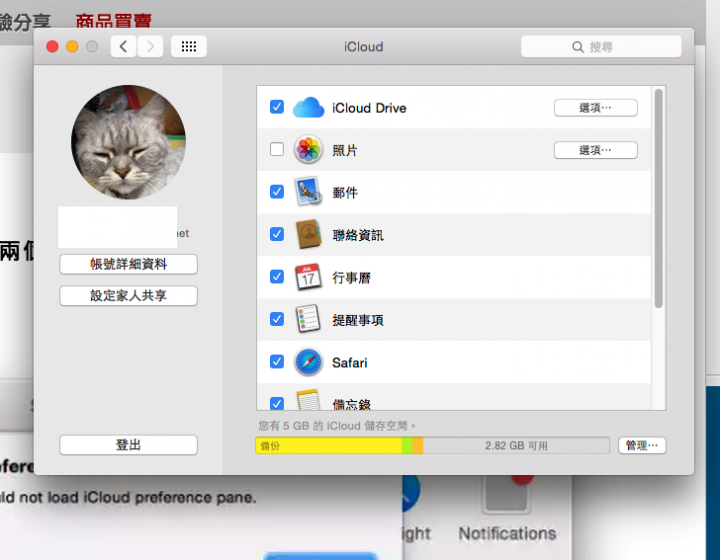Viewport: 720px width, 560px height.
Task: Click the 登出 sign out button
Action: click(129, 445)
